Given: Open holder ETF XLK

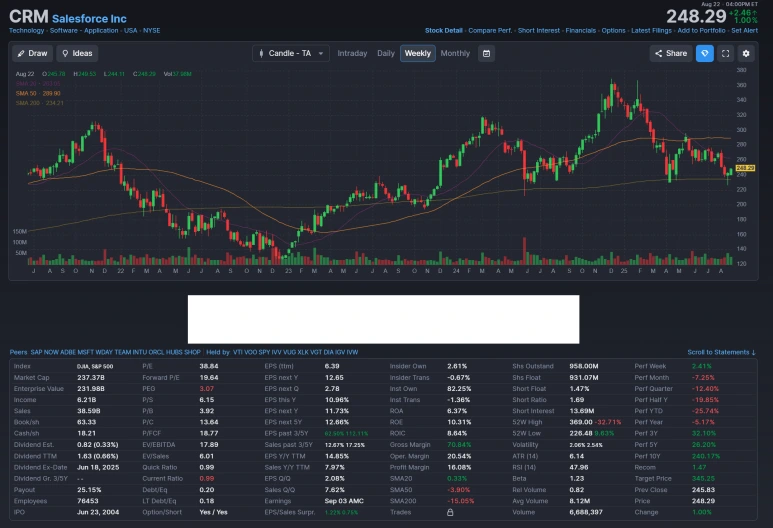Looking at the screenshot, I should pos(303,352).
